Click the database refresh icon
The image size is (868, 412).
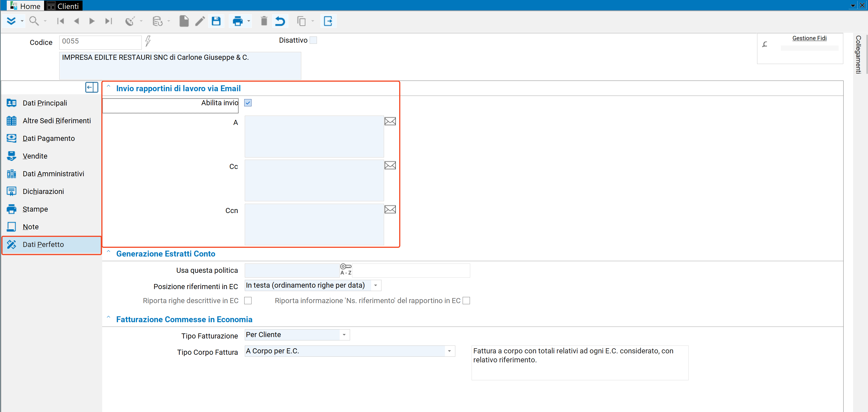[x=157, y=21]
